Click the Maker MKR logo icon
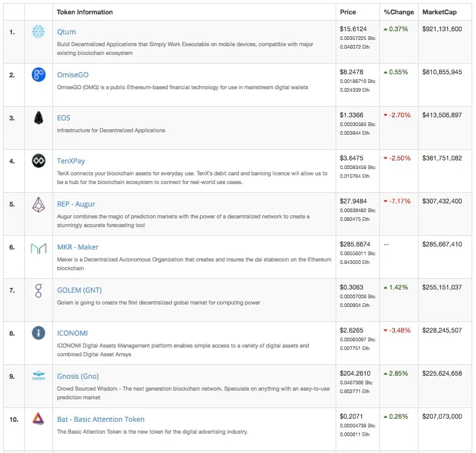The height and width of the screenshot is (453, 476). tap(39, 248)
